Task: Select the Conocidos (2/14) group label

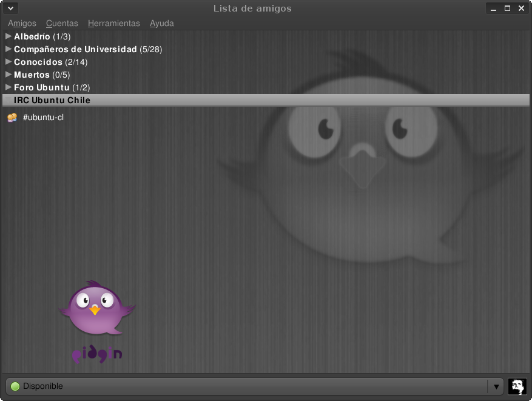Action: pos(50,62)
